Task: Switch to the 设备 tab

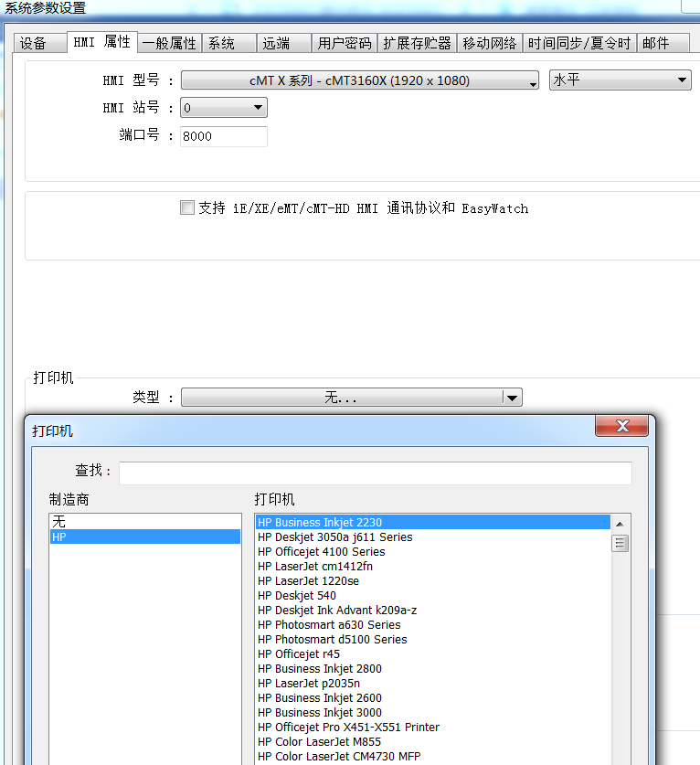Action: [34, 43]
